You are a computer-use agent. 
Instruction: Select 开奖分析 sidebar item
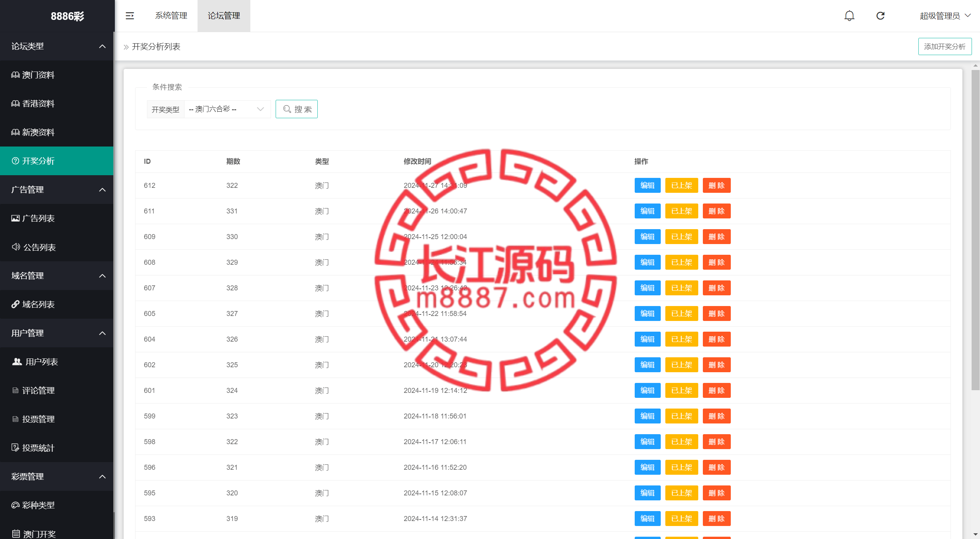coord(57,161)
